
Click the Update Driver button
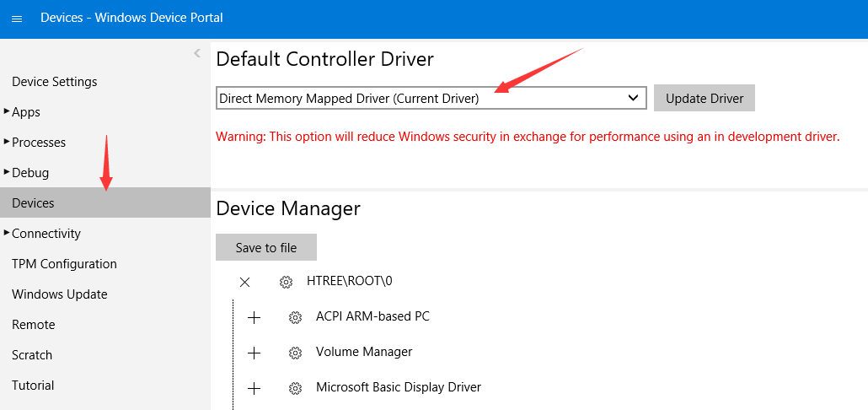pos(705,98)
